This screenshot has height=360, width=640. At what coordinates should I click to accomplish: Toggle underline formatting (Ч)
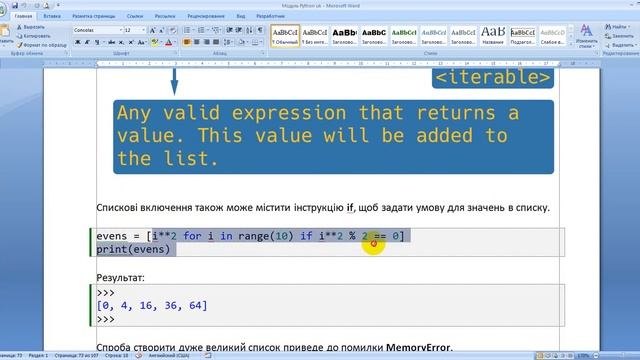coord(97,42)
